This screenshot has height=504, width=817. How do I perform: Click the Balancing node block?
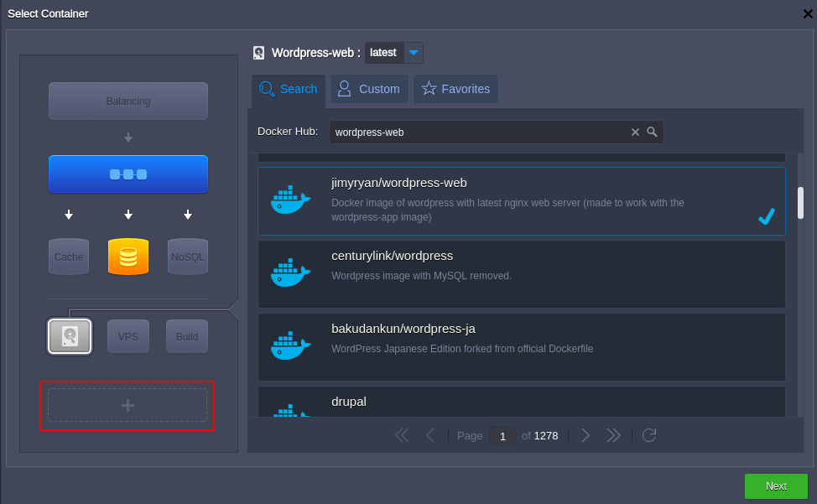click(x=128, y=101)
